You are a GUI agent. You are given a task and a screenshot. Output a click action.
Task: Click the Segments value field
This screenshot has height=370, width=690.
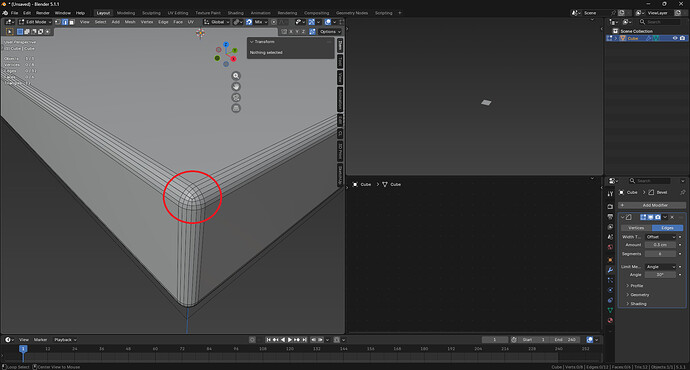click(x=660, y=254)
